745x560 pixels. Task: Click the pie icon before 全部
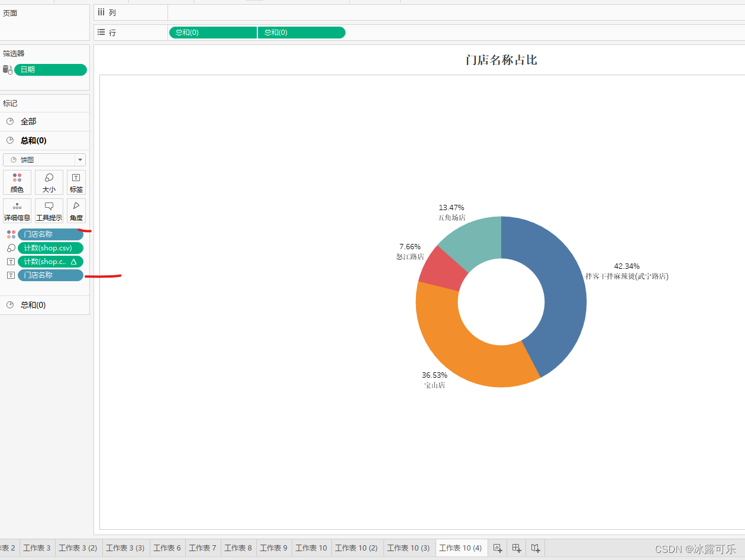[10, 121]
